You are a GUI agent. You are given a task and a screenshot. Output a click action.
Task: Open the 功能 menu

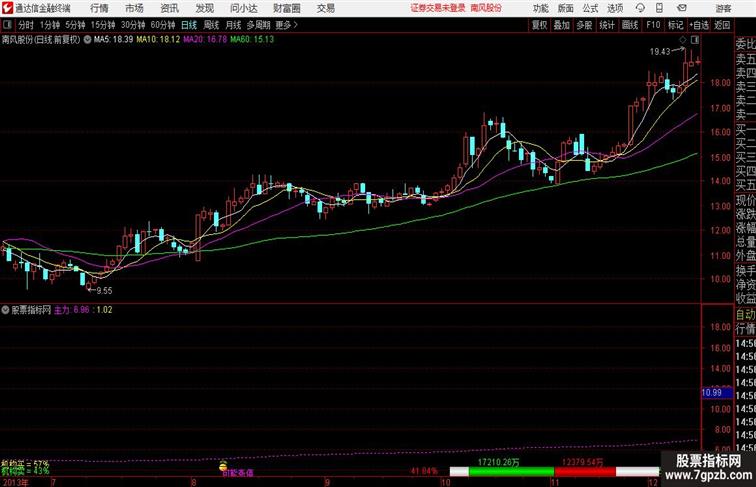tap(541, 8)
